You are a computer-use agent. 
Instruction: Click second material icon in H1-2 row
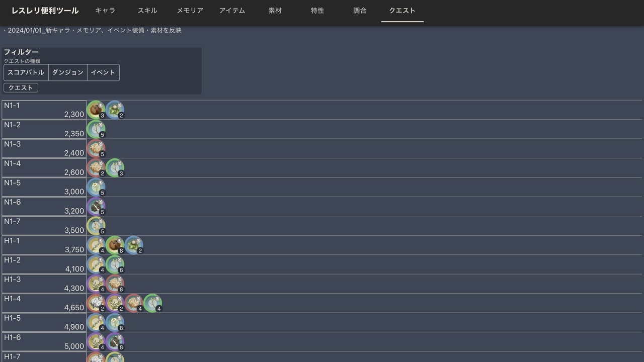point(115,264)
